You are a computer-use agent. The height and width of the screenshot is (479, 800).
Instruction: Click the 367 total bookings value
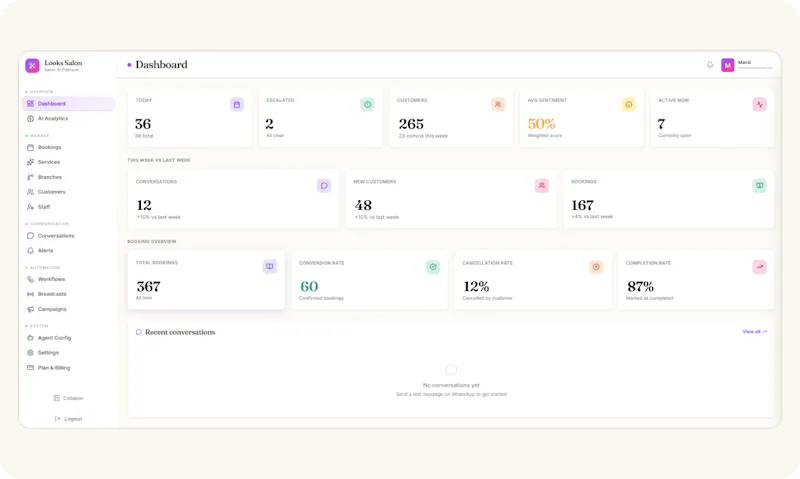click(148, 286)
